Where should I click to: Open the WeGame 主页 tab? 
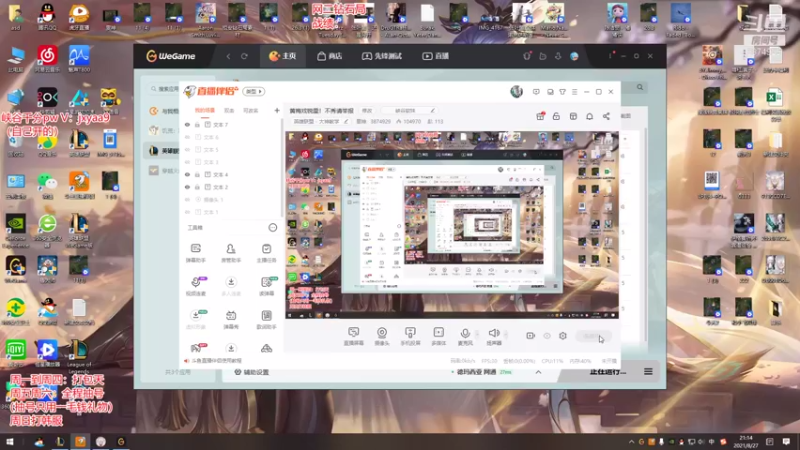(283, 56)
